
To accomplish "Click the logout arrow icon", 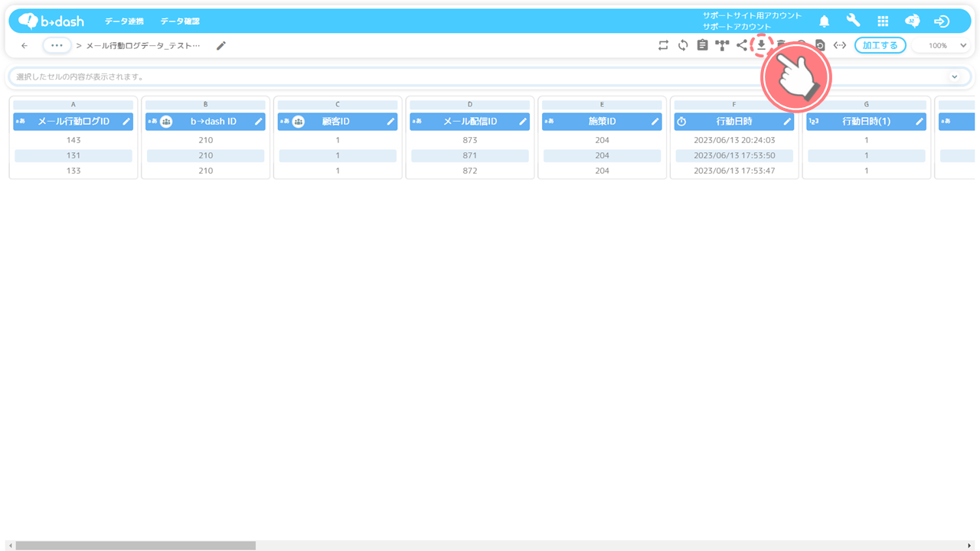I will click(942, 21).
